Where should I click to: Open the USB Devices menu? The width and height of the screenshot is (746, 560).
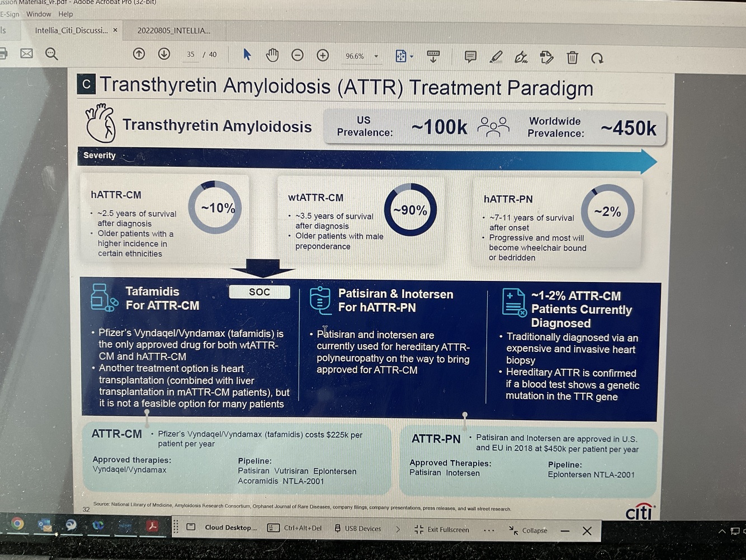point(357,529)
